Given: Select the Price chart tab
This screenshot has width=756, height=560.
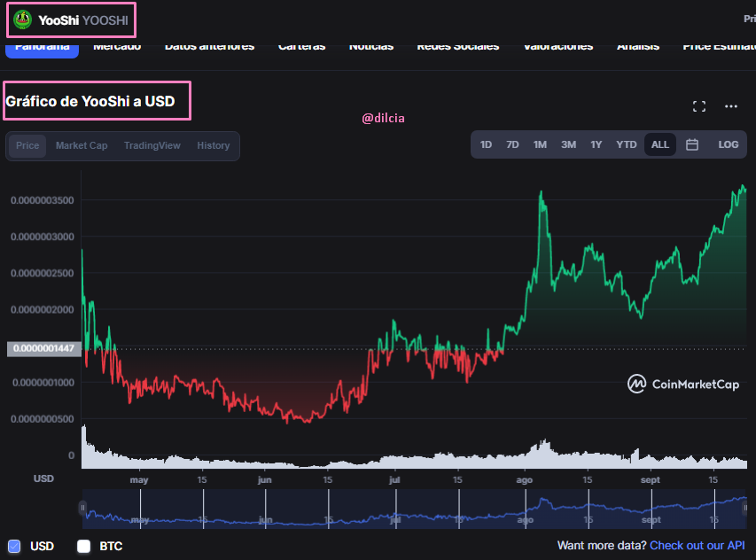Looking at the screenshot, I should [x=27, y=145].
